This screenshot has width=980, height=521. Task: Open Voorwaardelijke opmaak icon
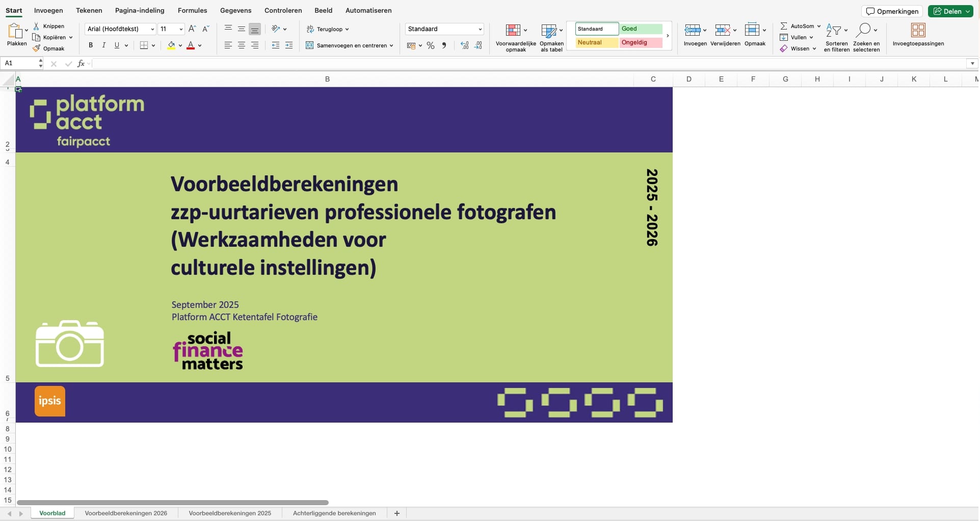coord(513,30)
